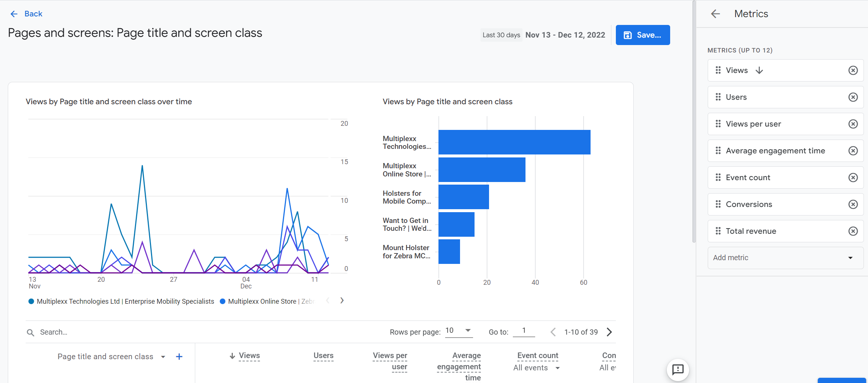The width and height of the screenshot is (868, 383).
Task: Open the feedback icon button
Action: [x=678, y=370]
